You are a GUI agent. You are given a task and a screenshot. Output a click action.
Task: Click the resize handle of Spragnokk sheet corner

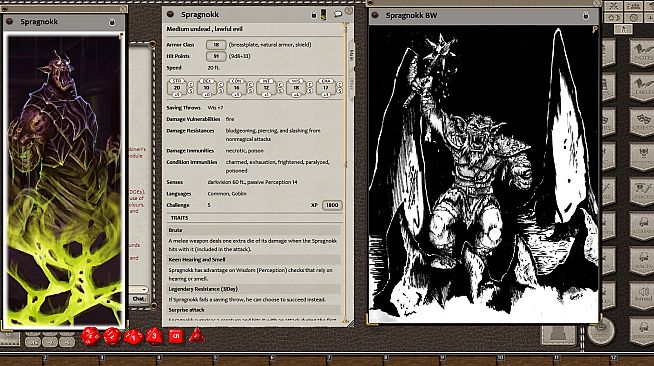pos(351,323)
